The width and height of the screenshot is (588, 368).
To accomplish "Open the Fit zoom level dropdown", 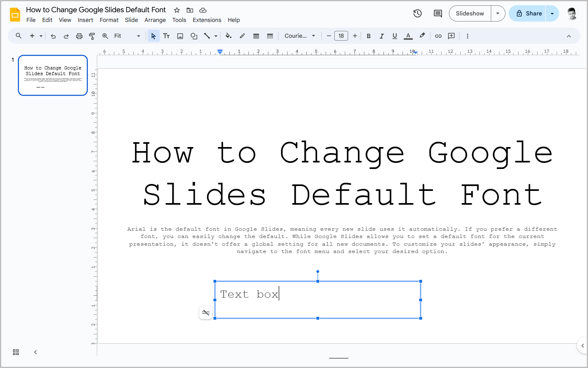I will [127, 36].
